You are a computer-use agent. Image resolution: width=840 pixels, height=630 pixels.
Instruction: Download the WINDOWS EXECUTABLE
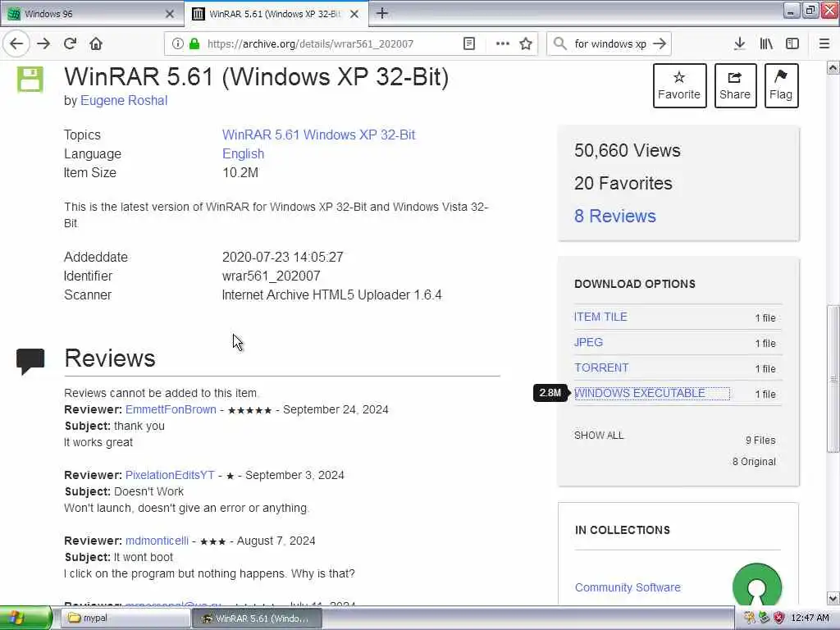[x=640, y=393]
